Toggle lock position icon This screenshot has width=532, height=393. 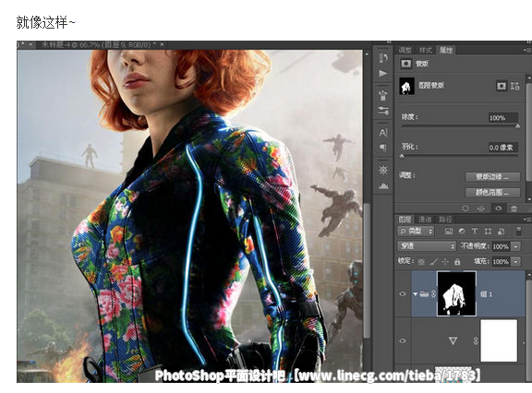coord(445,262)
